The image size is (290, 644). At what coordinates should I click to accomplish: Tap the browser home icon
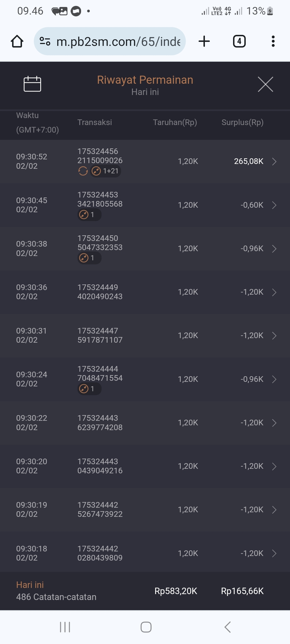coord(17,41)
